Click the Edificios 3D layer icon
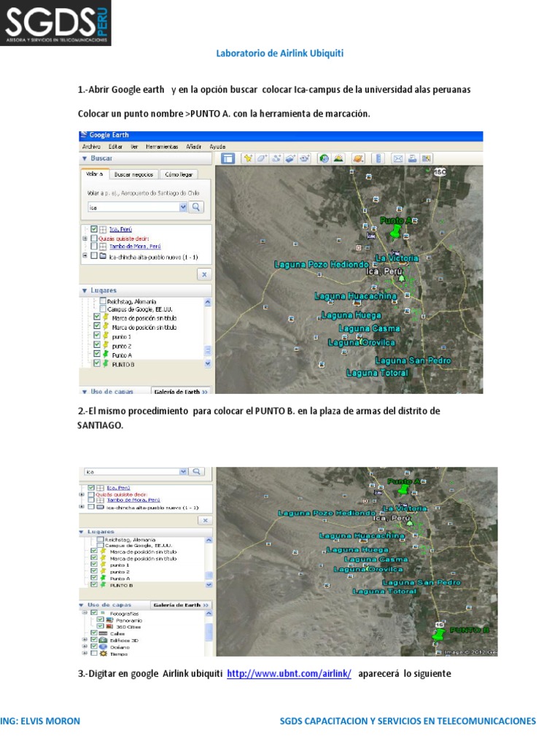Screen dimensions: 560x747 pyautogui.click(x=103, y=640)
